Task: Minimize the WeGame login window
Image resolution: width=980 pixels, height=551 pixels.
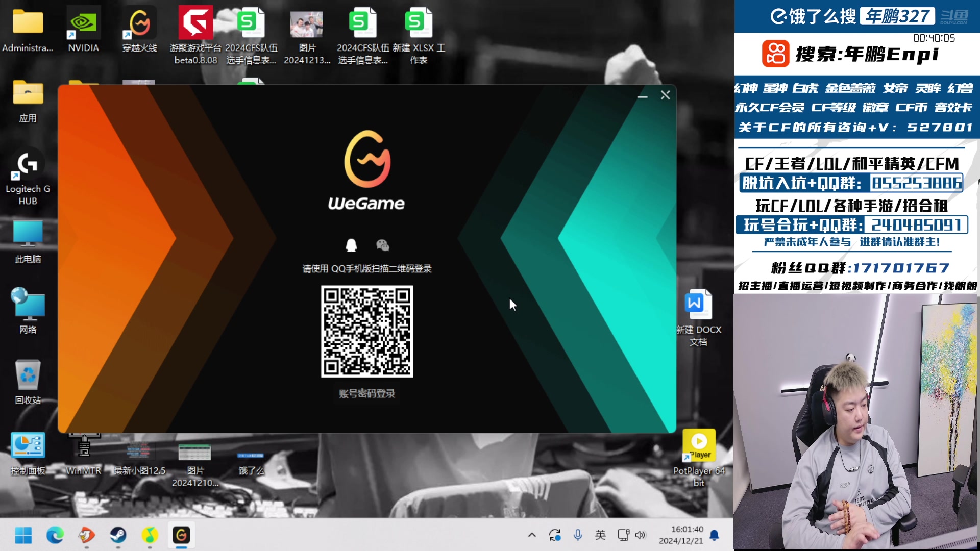Action: 643,95
